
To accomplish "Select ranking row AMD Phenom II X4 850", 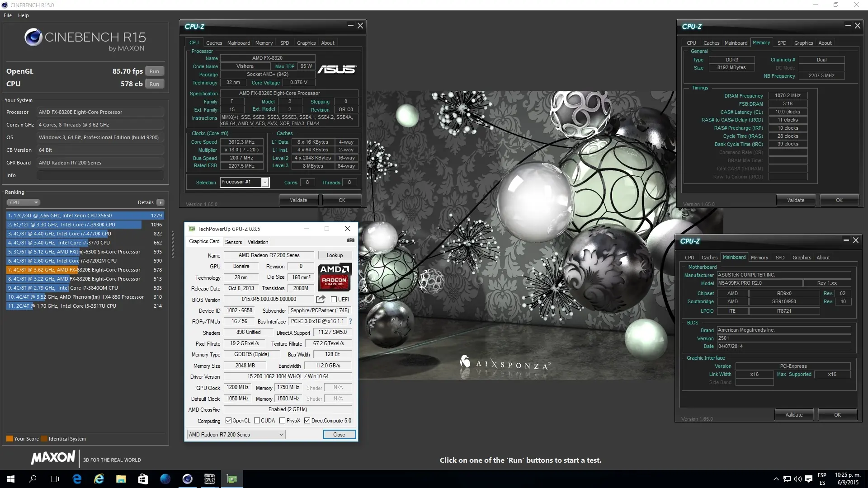I will pos(85,297).
